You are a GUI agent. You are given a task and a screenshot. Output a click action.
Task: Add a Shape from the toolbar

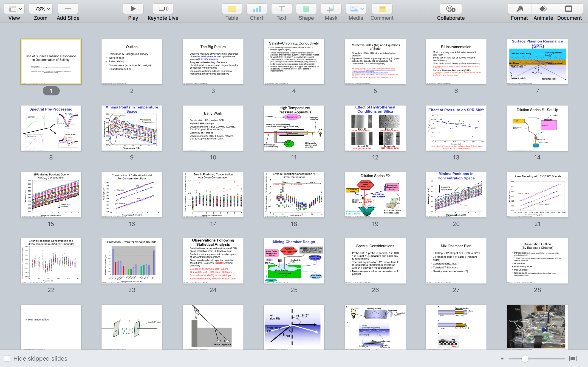(x=306, y=9)
